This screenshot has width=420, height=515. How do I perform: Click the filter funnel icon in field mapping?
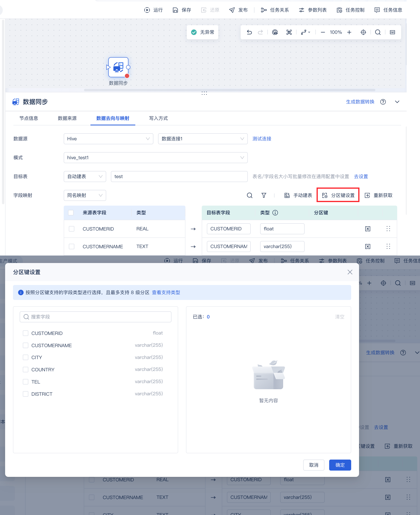(264, 195)
